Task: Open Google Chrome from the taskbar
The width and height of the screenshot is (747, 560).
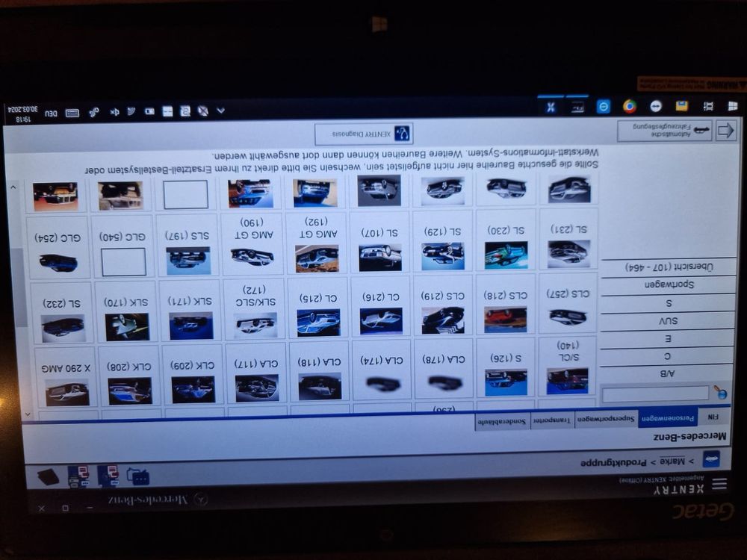Action: [629, 106]
